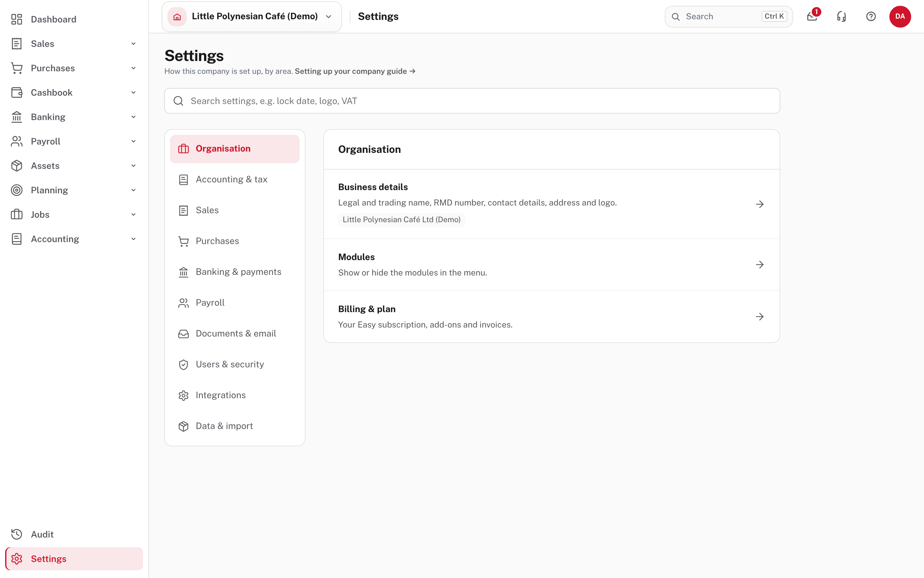Select the Banking & payments settings tab
This screenshot has width=924, height=578.
(235, 272)
